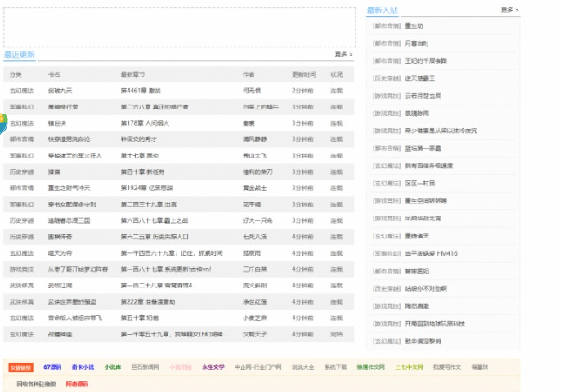Open the book 追随曹总混三国
This screenshot has height=392, width=578.
tap(69, 220)
